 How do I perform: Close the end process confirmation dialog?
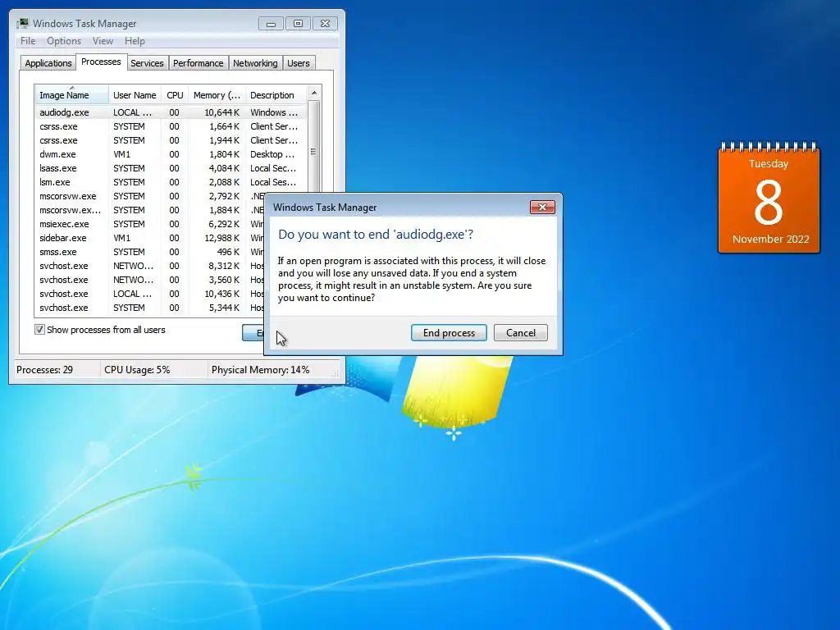[542, 208]
